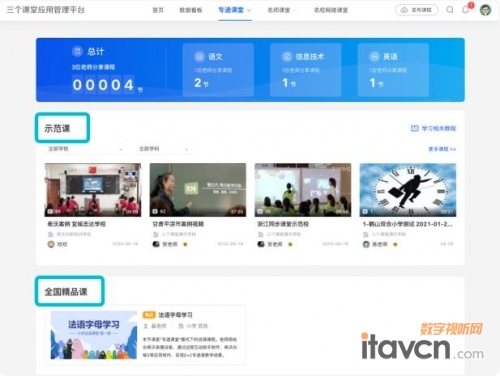Screen dimensions: 500x376
Task: Click the 英语 subject card icon
Action: click(374, 57)
